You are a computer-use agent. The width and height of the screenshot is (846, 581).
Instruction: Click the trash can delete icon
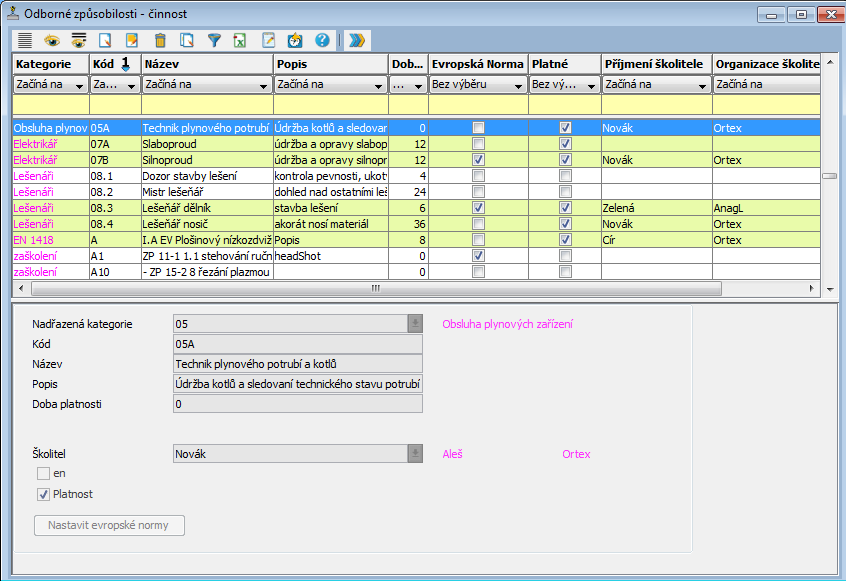159,41
